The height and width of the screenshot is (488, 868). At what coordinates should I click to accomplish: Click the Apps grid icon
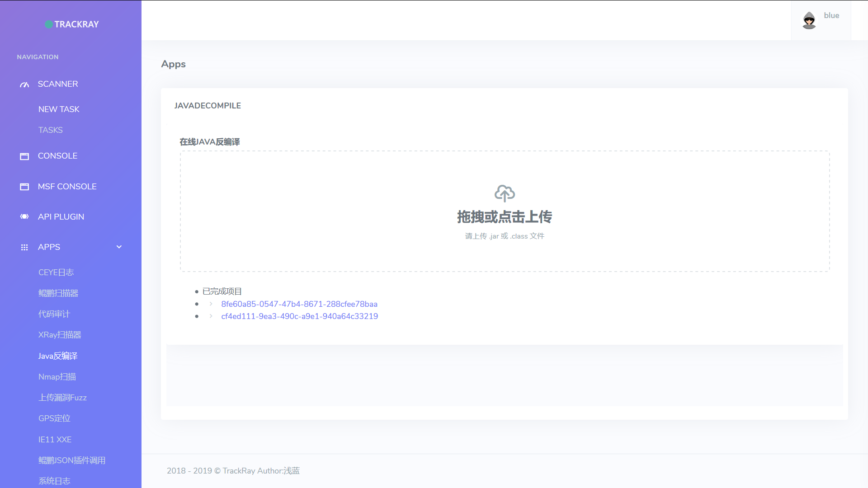pos(24,247)
